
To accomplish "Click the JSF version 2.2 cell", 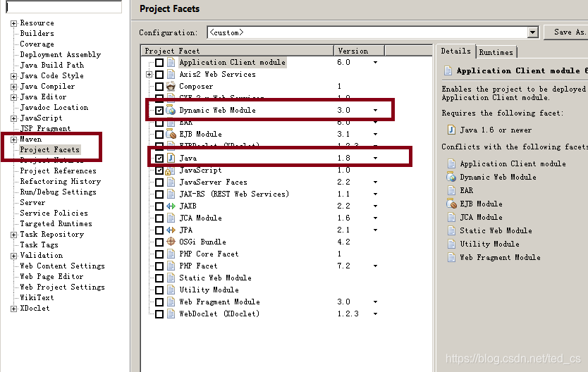I will point(343,182).
